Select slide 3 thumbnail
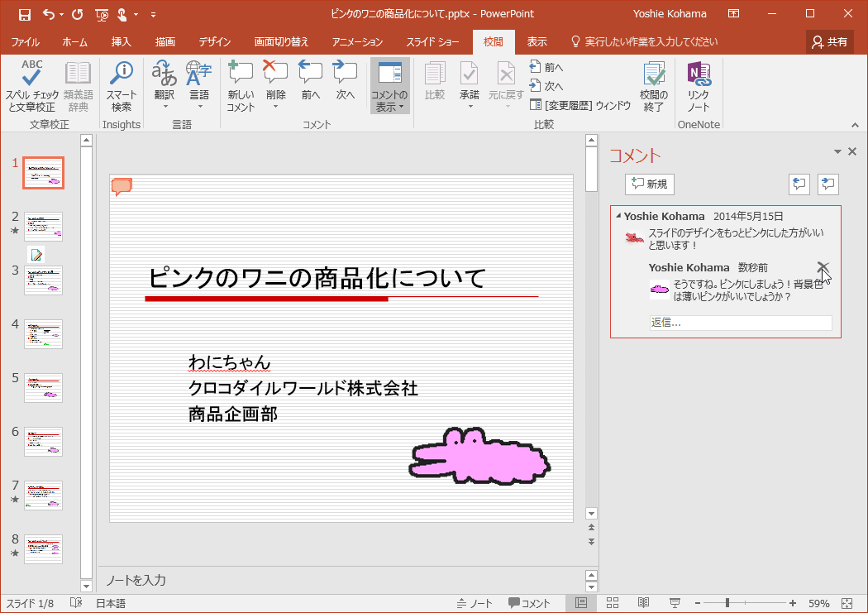The width and height of the screenshot is (868, 613). click(x=43, y=280)
